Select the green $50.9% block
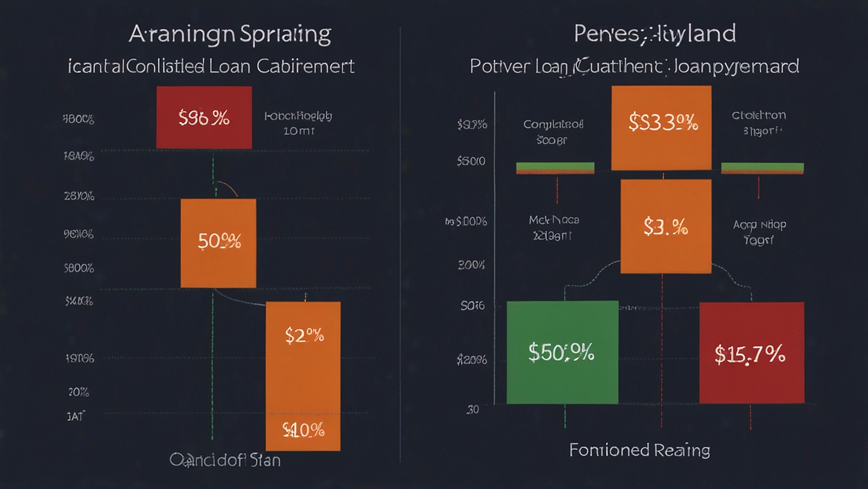This screenshot has height=489, width=868. coord(562,352)
